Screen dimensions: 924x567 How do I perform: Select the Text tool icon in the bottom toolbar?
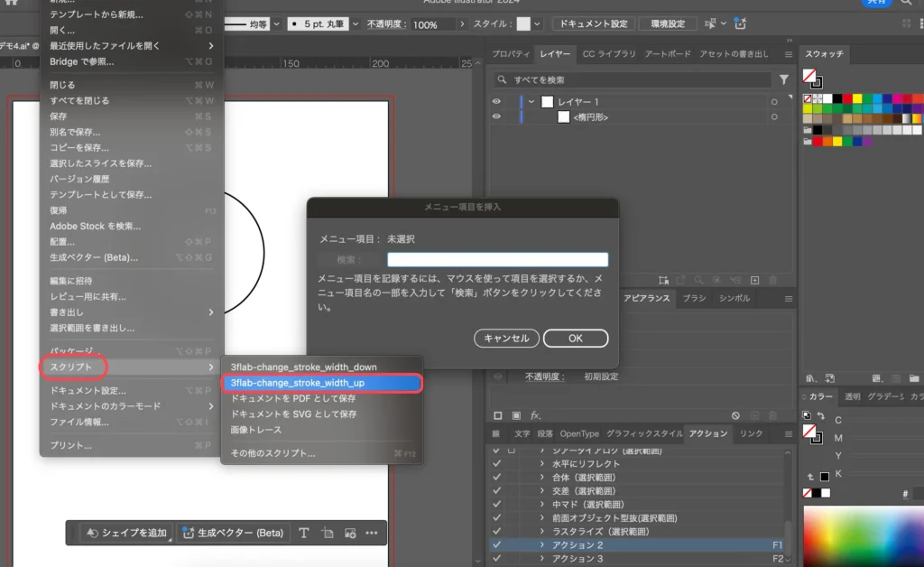[304, 533]
